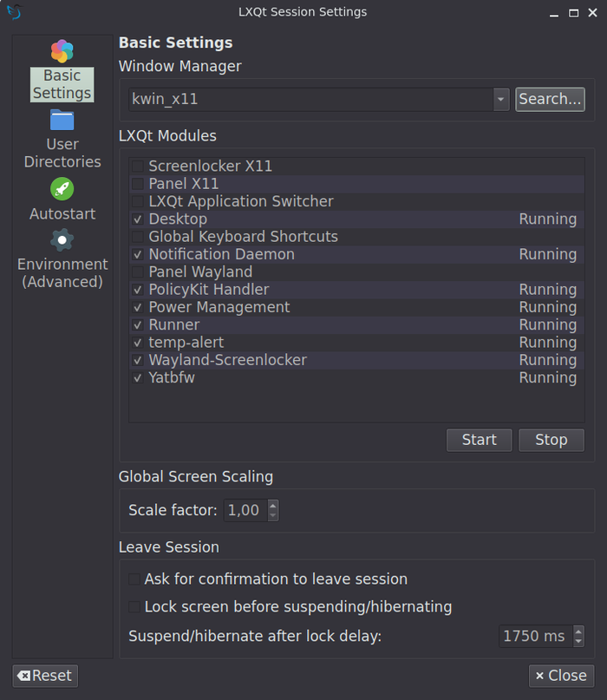The height and width of the screenshot is (700, 607).
Task: Select the Autostart rocket icon
Action: click(x=62, y=188)
